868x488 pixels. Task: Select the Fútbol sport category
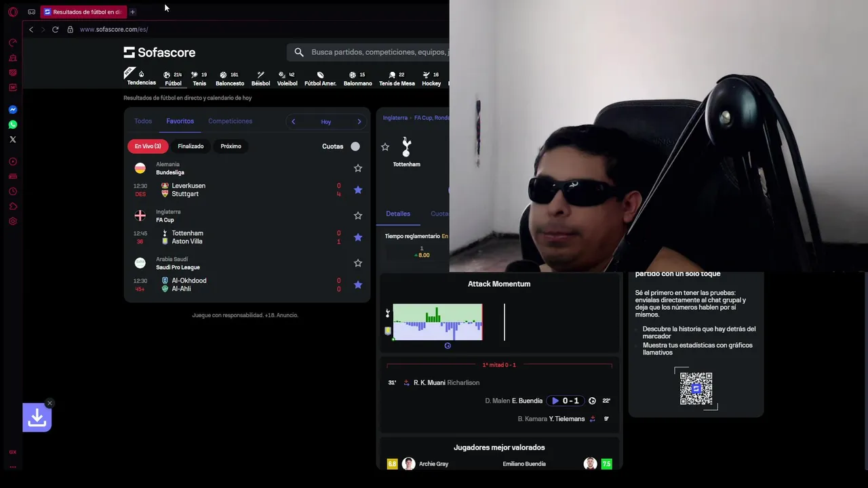[x=173, y=79]
